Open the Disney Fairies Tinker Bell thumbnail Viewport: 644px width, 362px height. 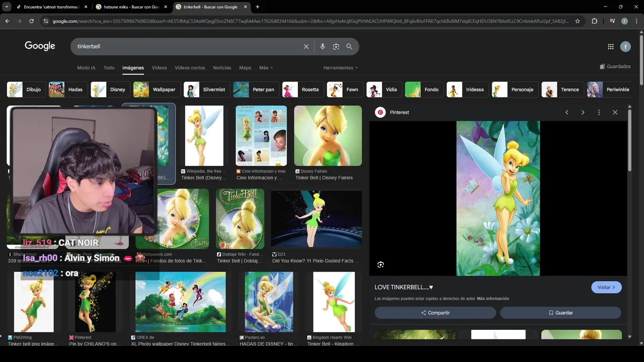328,136
